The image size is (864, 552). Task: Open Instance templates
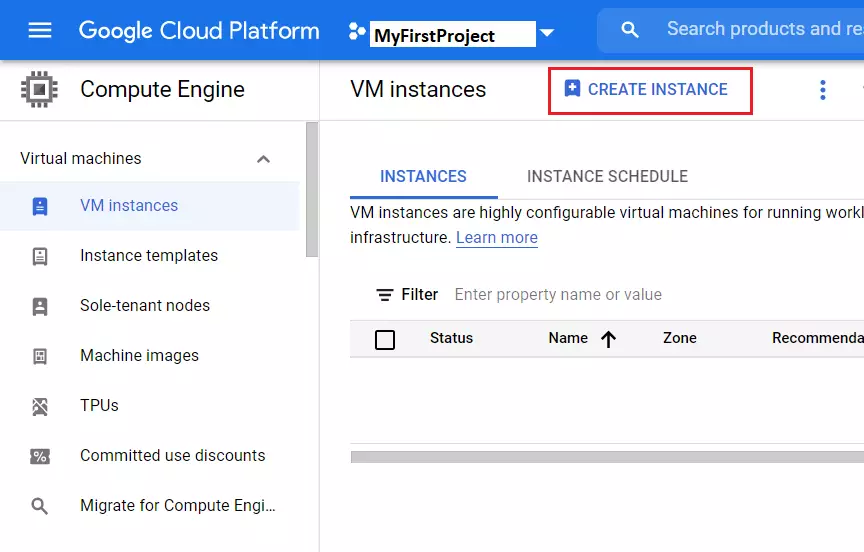pos(149,256)
